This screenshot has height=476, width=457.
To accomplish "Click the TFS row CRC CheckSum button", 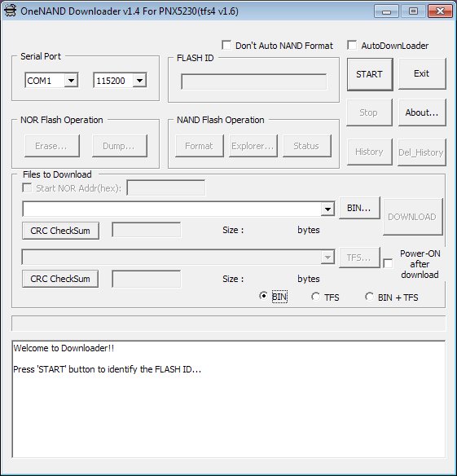I will coord(60,279).
